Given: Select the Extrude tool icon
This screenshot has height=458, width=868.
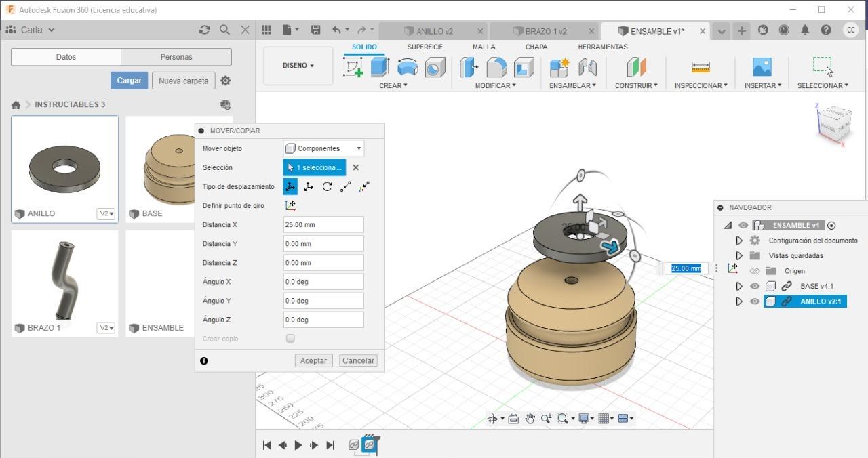Looking at the screenshot, I should tap(380, 67).
